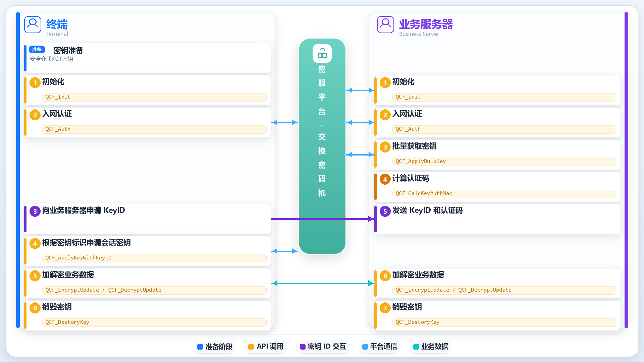Click step 4 circle beside 计算认证码
The width and height of the screenshot is (644, 362).
pos(385,179)
